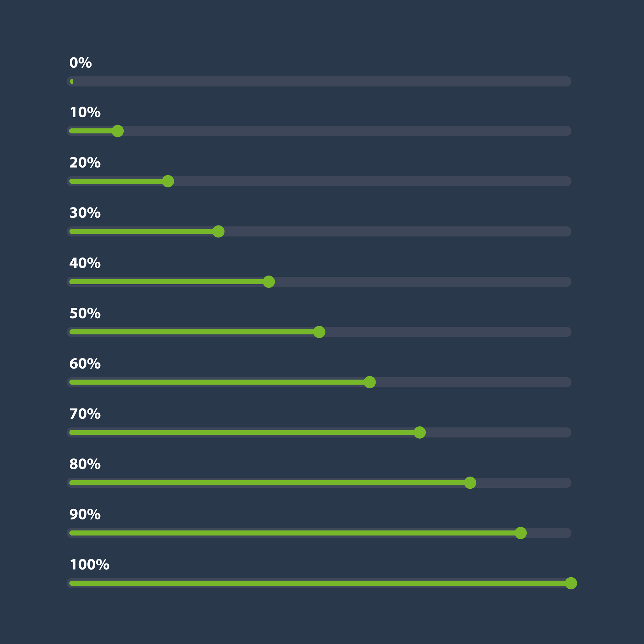Select the 40% slider thumb
This screenshot has height=644, width=644.
tap(269, 282)
